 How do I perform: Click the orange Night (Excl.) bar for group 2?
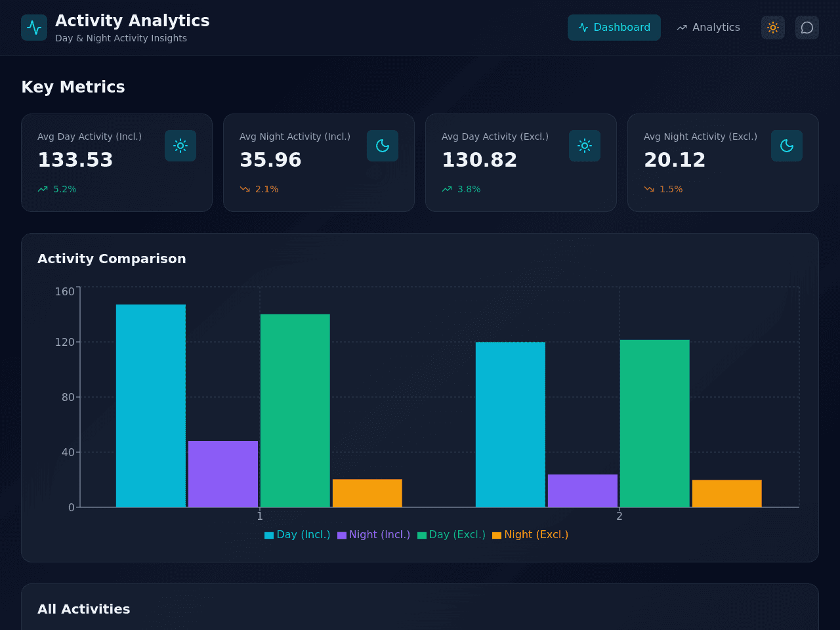727,493
